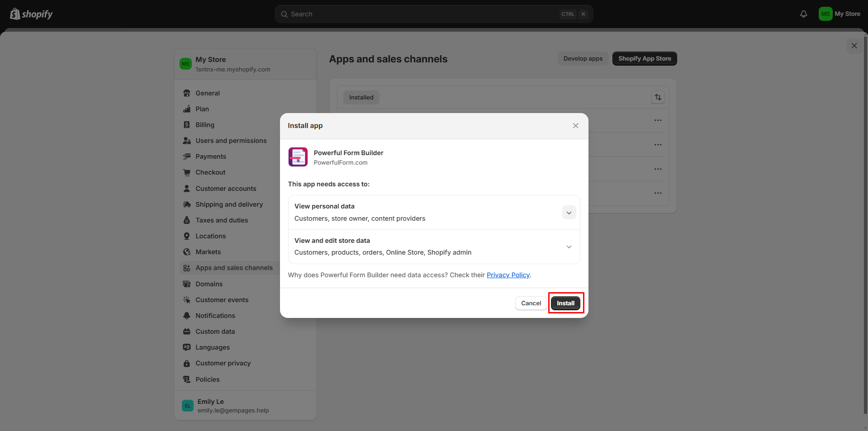Select Customer privacy from the sidebar

tap(223, 363)
